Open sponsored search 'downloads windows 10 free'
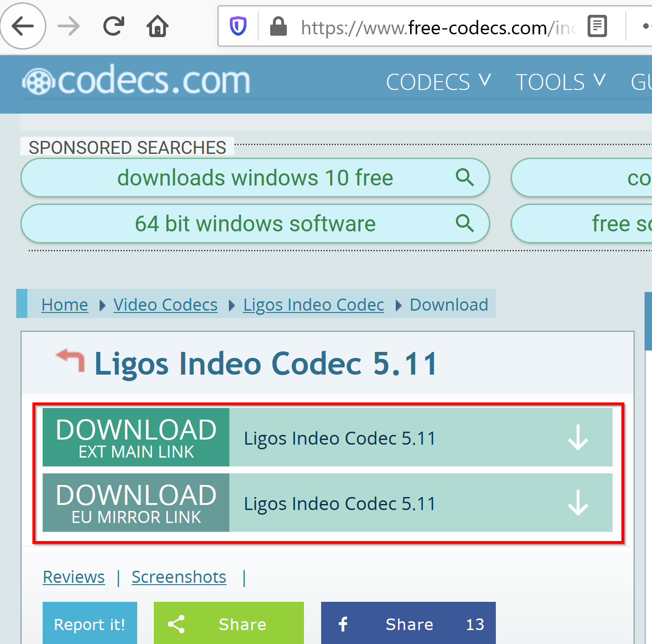The image size is (652, 644). pos(255,178)
